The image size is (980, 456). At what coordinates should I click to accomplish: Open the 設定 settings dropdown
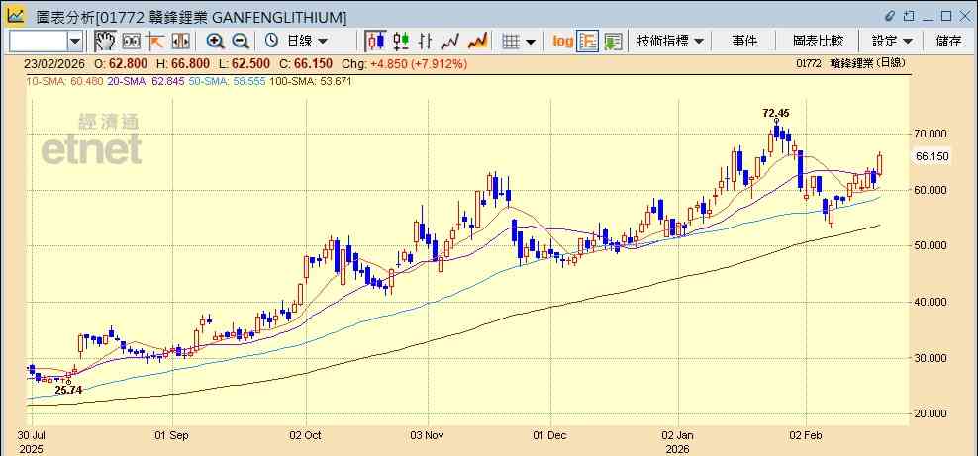892,42
